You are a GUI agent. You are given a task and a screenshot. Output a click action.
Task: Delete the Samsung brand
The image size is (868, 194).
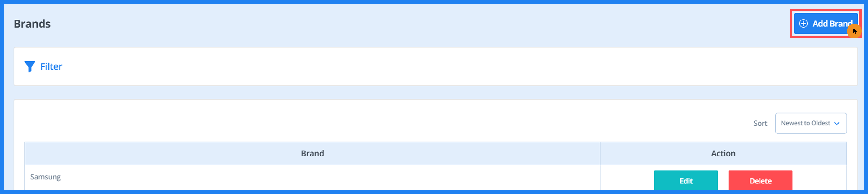tap(760, 181)
